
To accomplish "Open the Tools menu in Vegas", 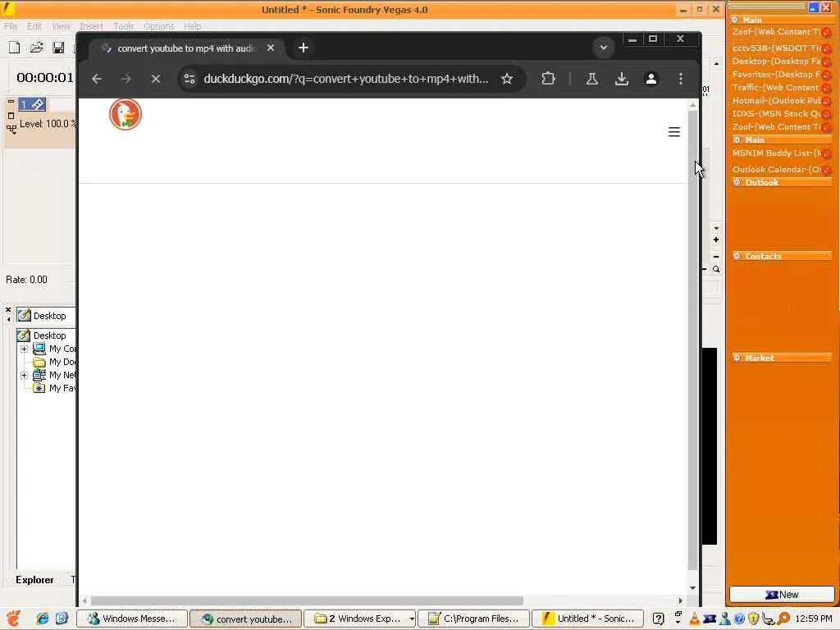I will coord(123,25).
